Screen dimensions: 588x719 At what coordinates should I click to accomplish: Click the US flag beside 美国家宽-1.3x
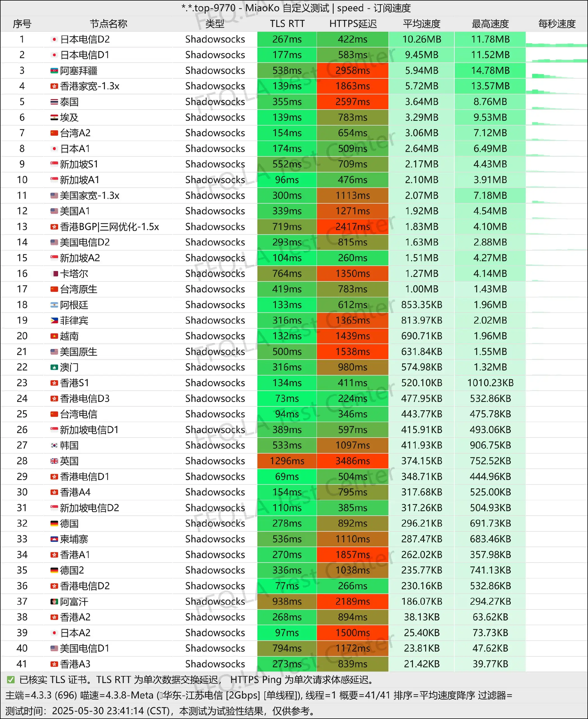pos(54,195)
